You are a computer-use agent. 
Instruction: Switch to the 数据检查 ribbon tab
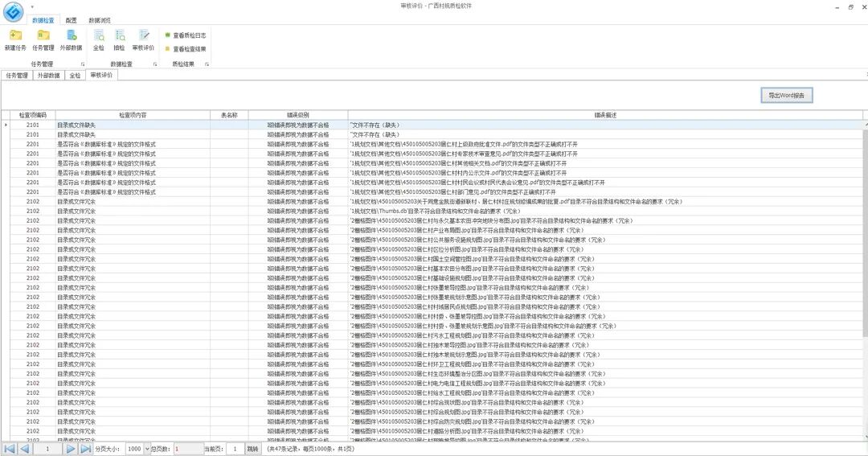43,20
